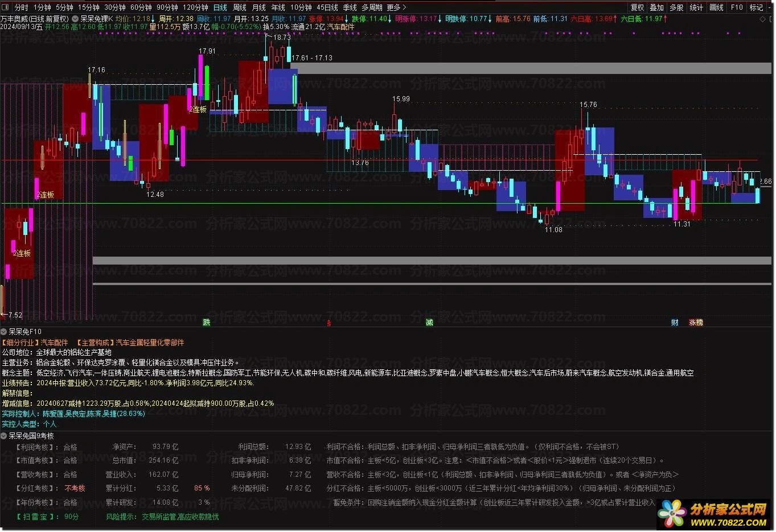
Task: Click the green 减 event marker
Action: [429, 323]
